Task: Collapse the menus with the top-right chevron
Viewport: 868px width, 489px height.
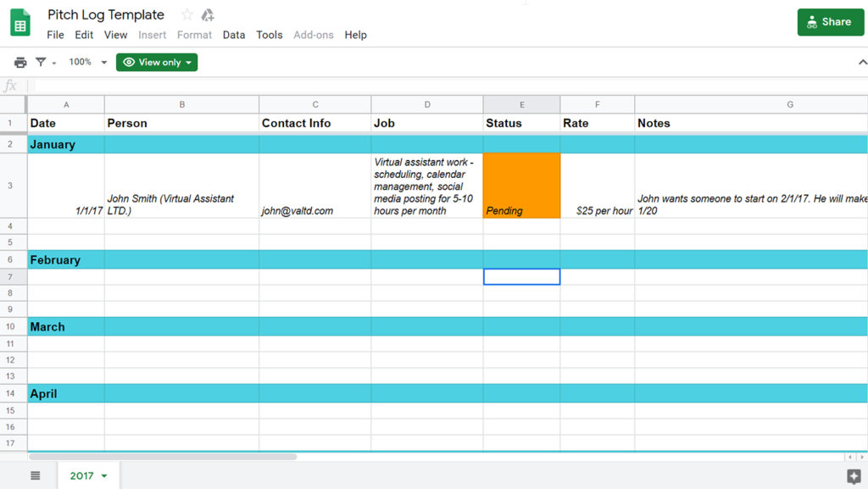Action: point(862,63)
